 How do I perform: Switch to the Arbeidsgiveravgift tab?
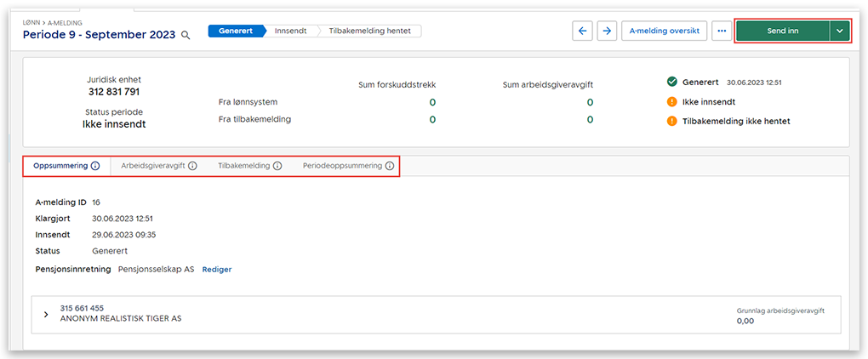(153, 166)
